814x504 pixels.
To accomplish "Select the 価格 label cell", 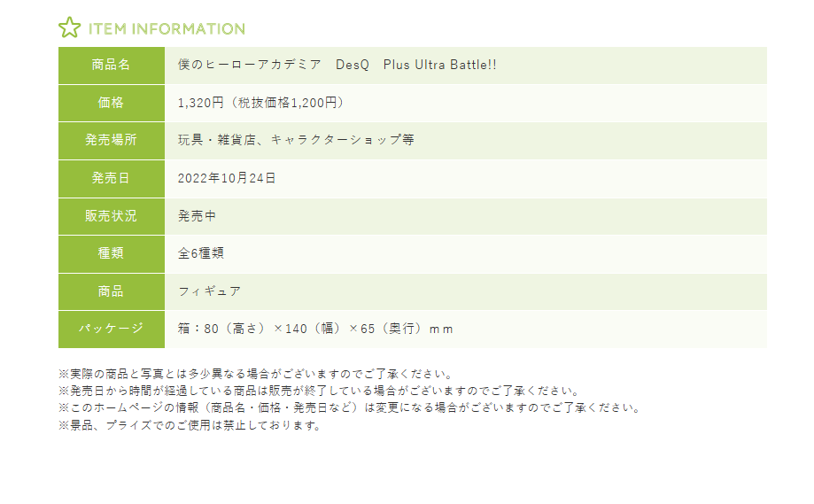I will [111, 103].
